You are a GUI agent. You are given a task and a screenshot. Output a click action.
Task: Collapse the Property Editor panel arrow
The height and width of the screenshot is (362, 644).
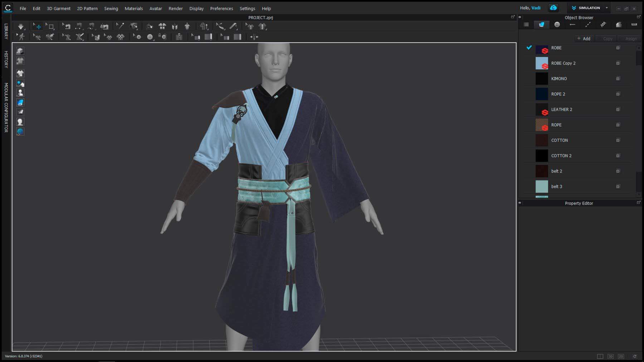pos(520,203)
